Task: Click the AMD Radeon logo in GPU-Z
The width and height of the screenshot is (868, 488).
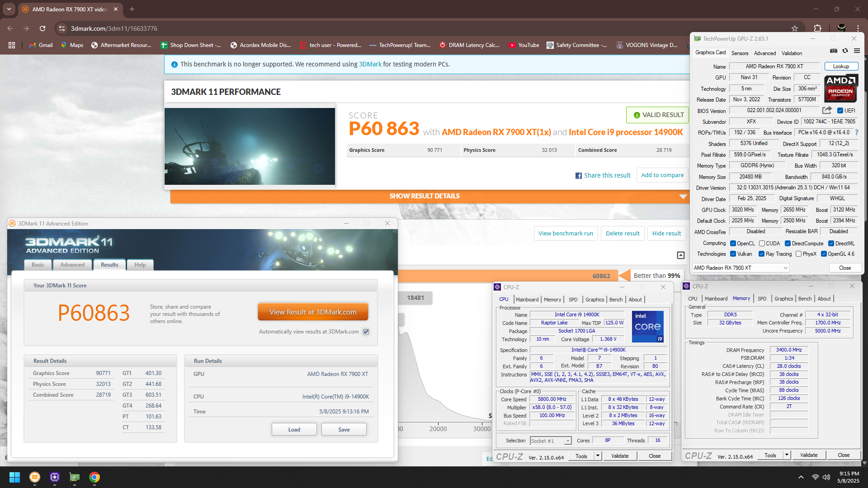Action: click(841, 88)
